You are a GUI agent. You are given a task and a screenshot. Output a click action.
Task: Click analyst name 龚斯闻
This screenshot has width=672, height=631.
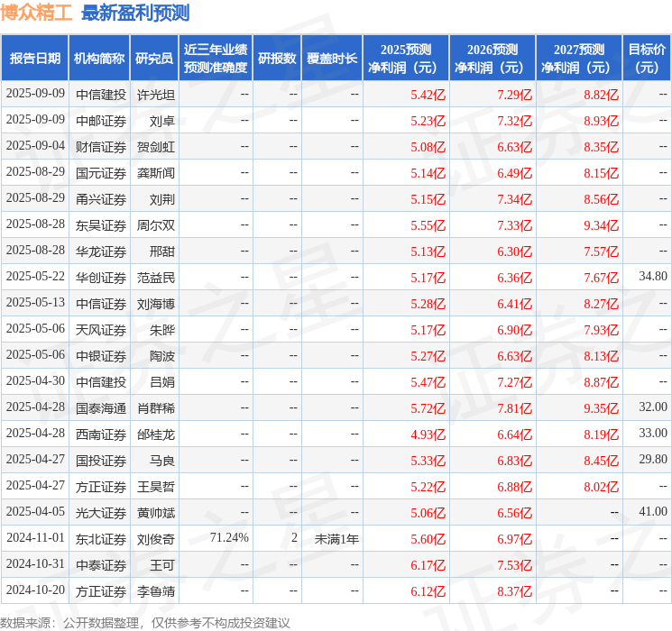coord(155,173)
